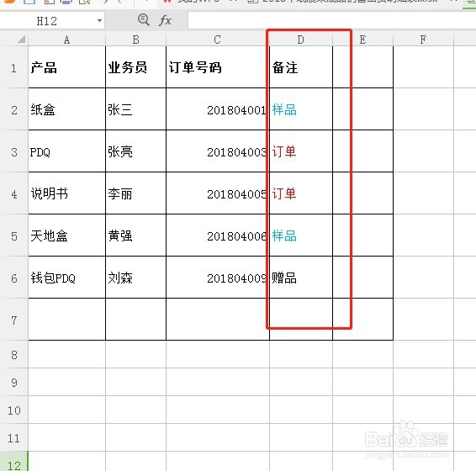Screen dimensions: 476x471
Task: Select row 1 header
Action: pos(14,68)
